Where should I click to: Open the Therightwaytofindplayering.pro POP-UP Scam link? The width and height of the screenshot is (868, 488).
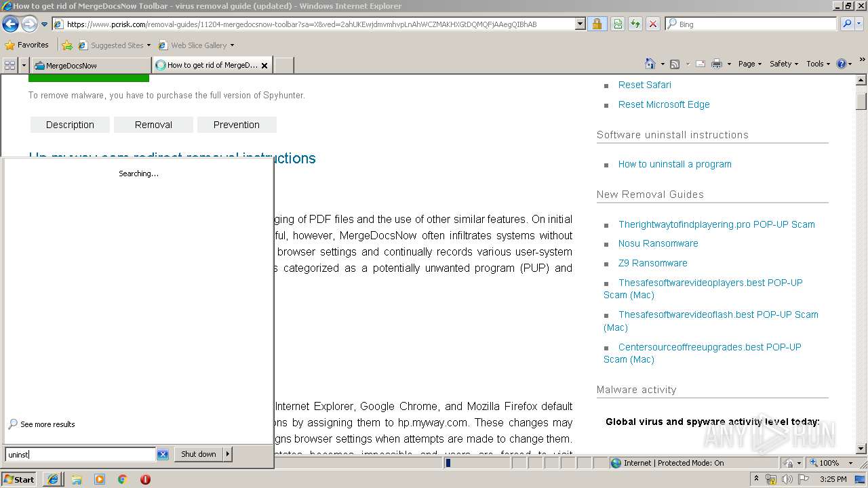(x=717, y=224)
